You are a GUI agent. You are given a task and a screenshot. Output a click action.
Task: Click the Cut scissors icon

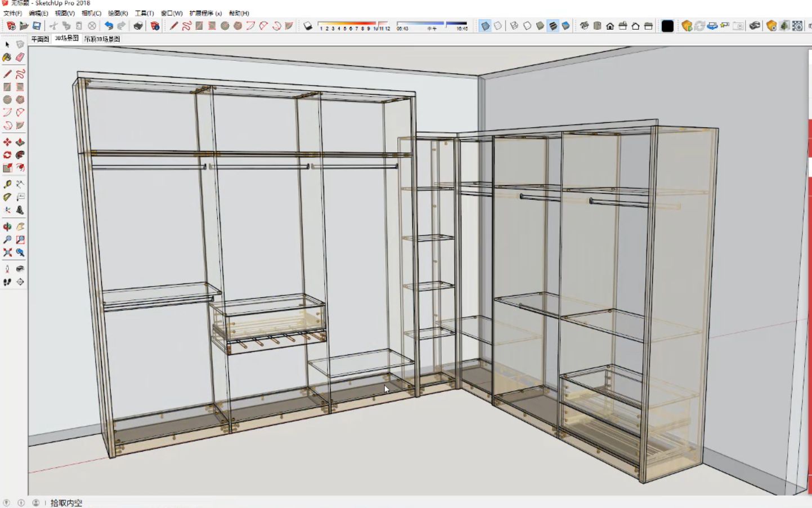tap(53, 26)
